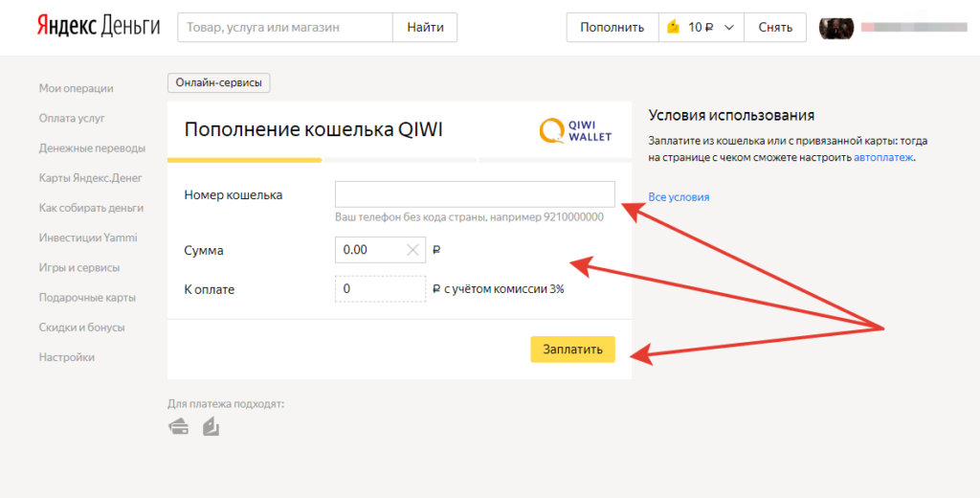Open Подарочные карты in the sidebar

click(87, 298)
